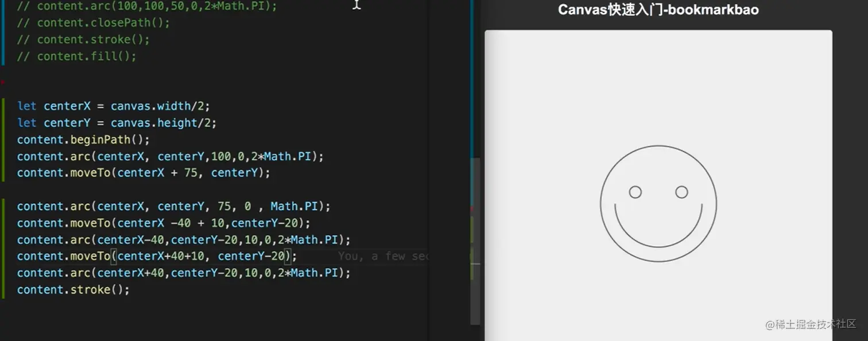This screenshot has height=341, width=868.
Task: Click the content.beginPath() line
Action: click(x=83, y=139)
